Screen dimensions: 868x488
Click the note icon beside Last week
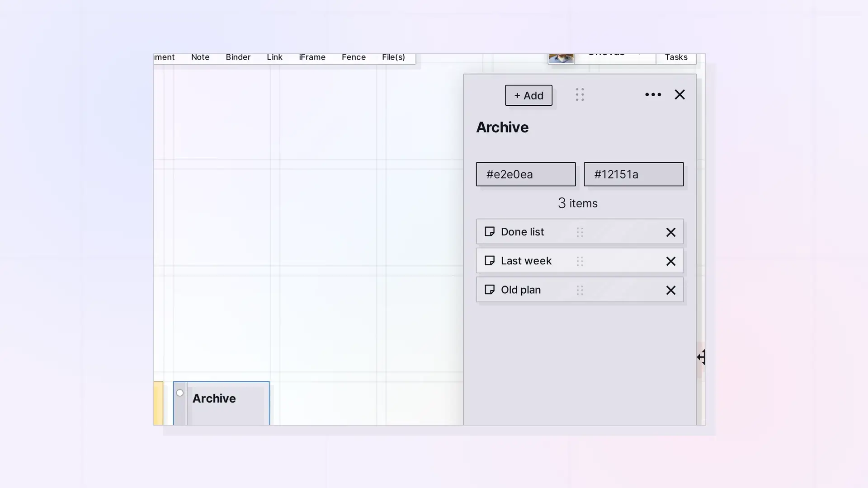point(489,261)
